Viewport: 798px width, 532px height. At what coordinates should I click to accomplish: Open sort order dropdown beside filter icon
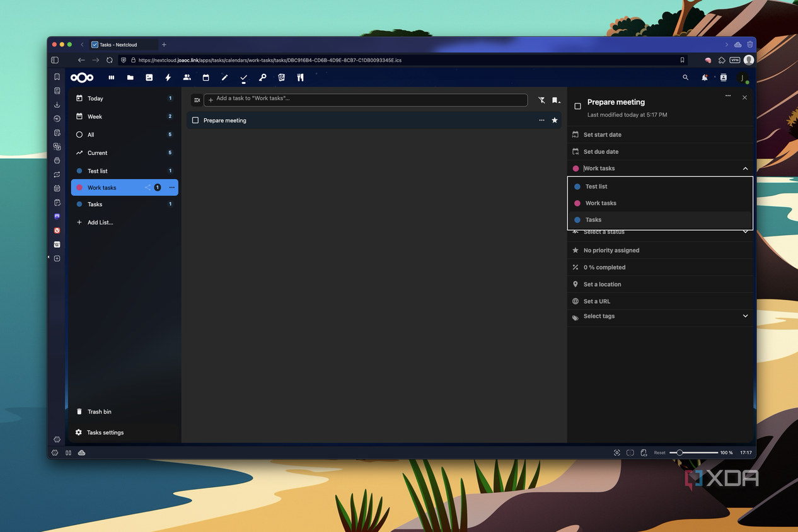click(x=556, y=100)
